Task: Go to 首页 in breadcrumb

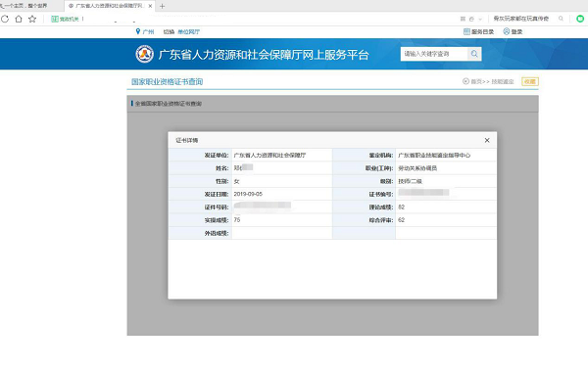Action: click(476, 81)
